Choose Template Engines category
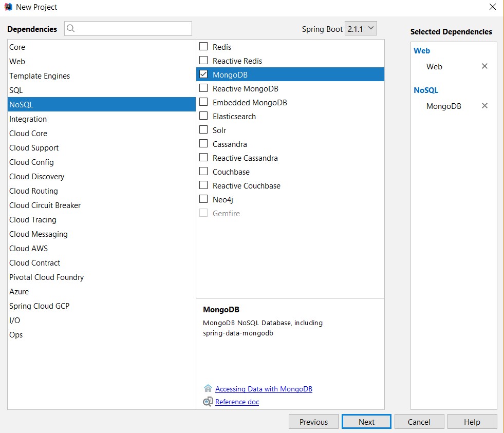 coord(102,76)
